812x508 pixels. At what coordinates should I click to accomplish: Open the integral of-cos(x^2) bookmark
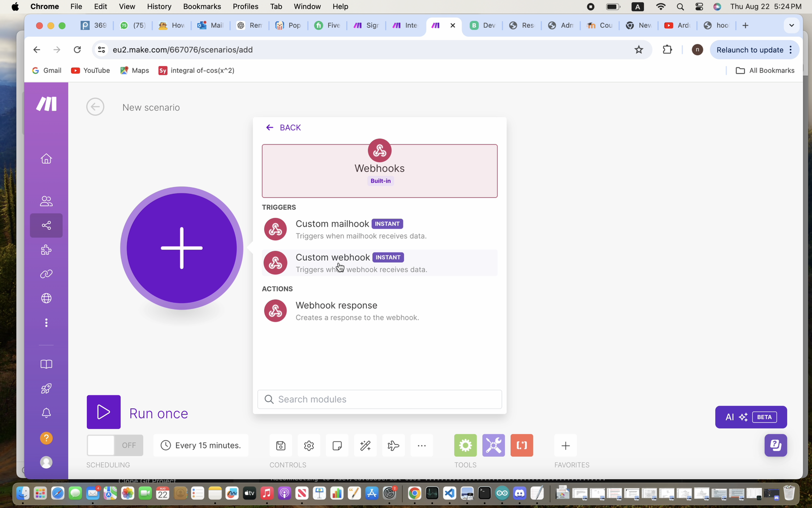coord(196,70)
